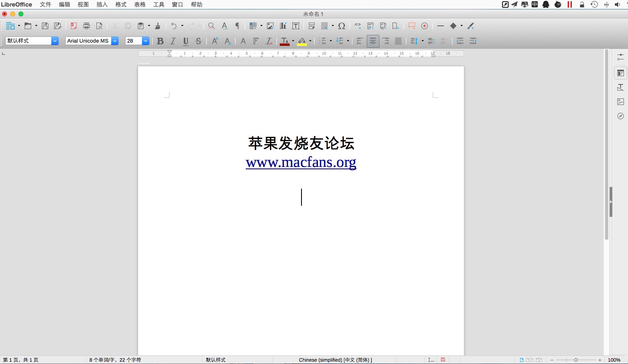Toggle bold formatting
628x364 pixels.
tap(160, 41)
